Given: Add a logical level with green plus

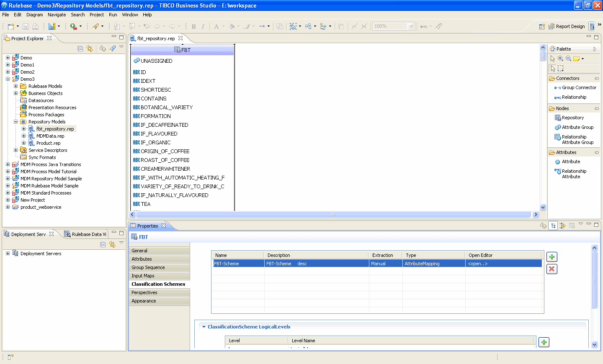Looking at the screenshot, I should tap(544, 342).
